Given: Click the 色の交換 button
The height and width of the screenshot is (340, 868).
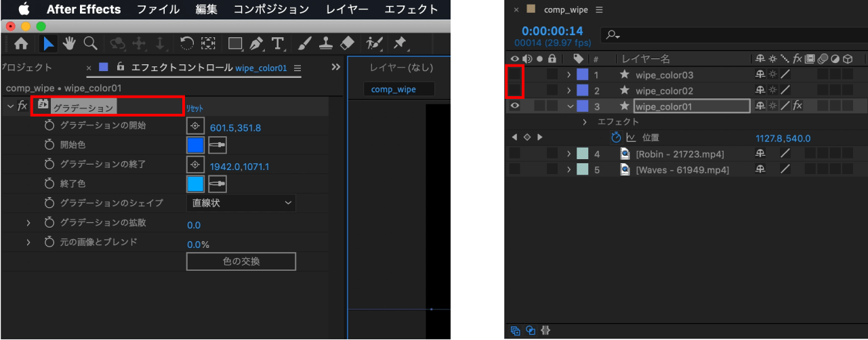Looking at the screenshot, I should [x=241, y=261].
